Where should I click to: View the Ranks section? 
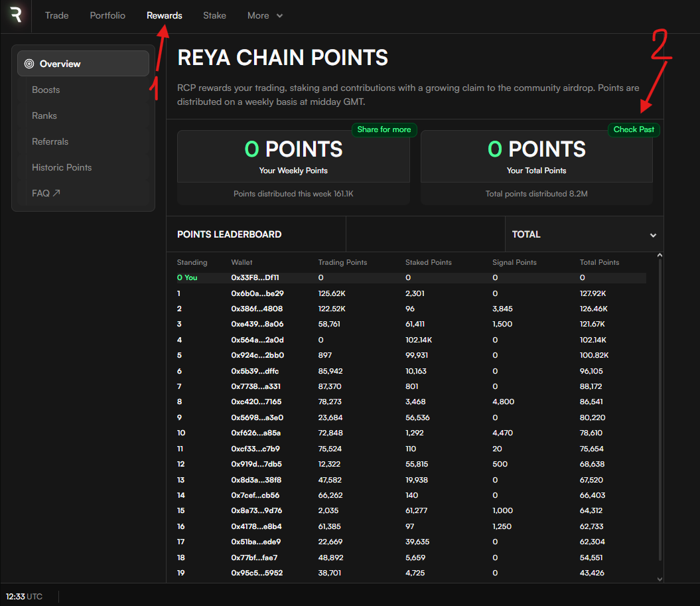[44, 115]
